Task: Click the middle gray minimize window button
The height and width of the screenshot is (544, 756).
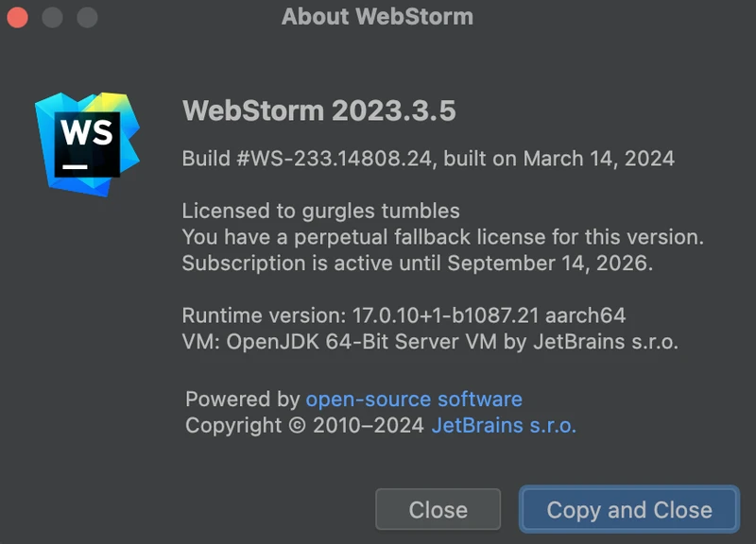Action: tap(52, 17)
